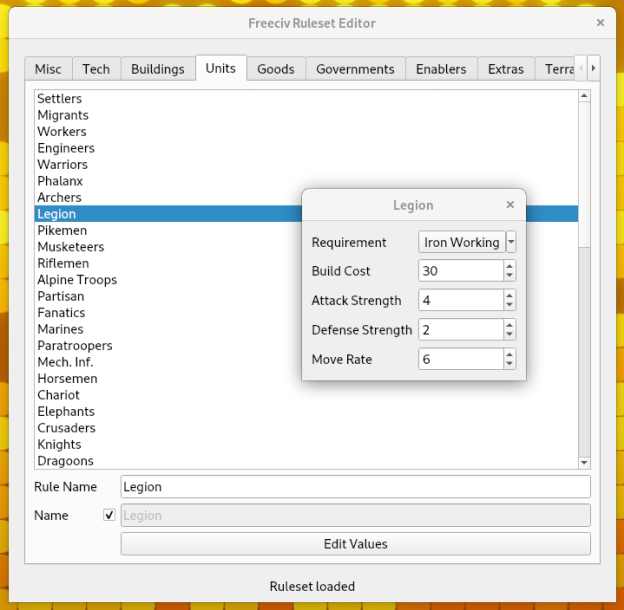Select Musketeers in the unit list
Screen dimensions: 624x610
(x=71, y=247)
